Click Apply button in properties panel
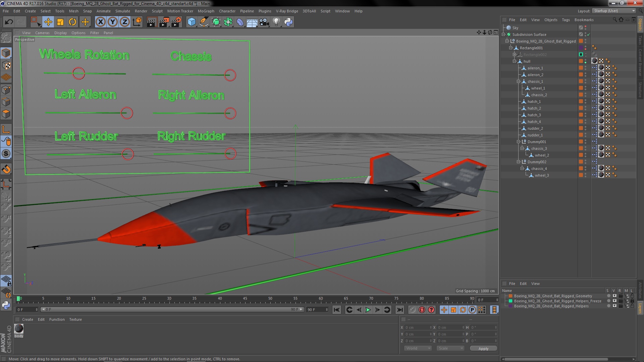Image resolution: width=644 pixels, height=362 pixels. coord(483,348)
